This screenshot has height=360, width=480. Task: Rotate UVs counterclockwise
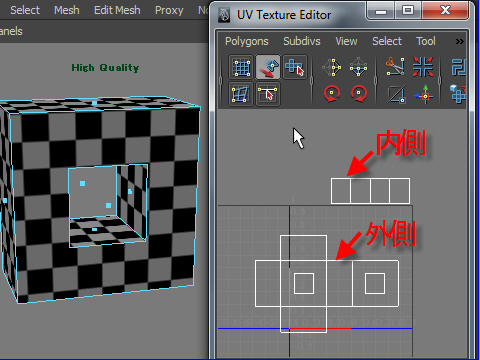point(332,94)
